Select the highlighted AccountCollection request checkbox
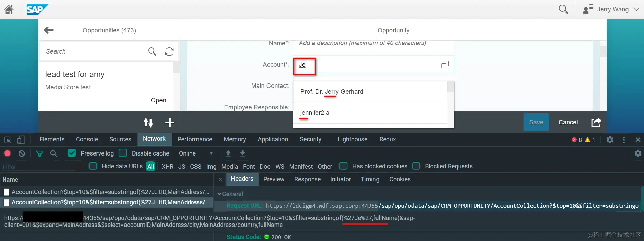 [x=6, y=203]
